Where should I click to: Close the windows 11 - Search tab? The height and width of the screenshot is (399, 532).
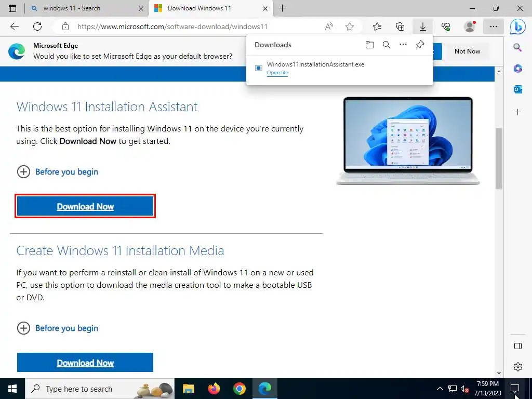[x=141, y=8]
